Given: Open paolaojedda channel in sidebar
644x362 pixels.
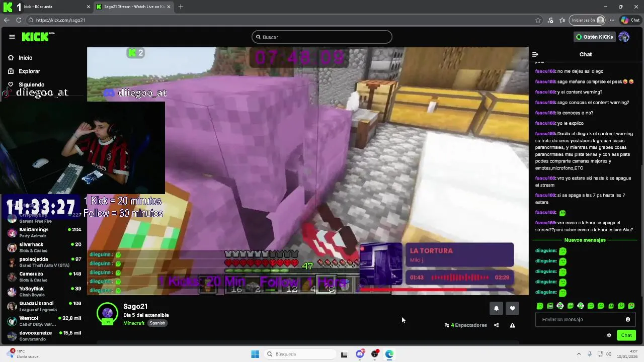Looking at the screenshot, I should click(44, 262).
